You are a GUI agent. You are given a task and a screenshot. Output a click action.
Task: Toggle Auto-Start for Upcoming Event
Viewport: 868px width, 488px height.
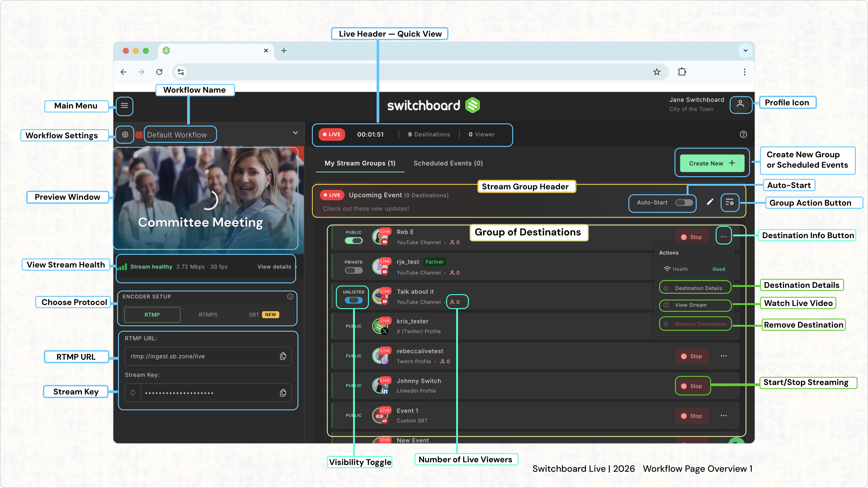tap(684, 202)
